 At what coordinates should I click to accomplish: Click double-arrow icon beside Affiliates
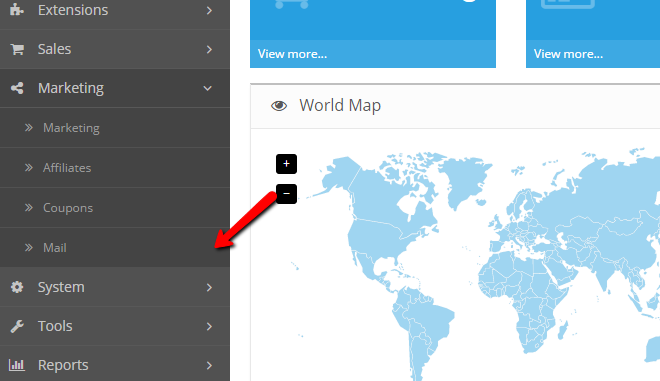click(29, 168)
